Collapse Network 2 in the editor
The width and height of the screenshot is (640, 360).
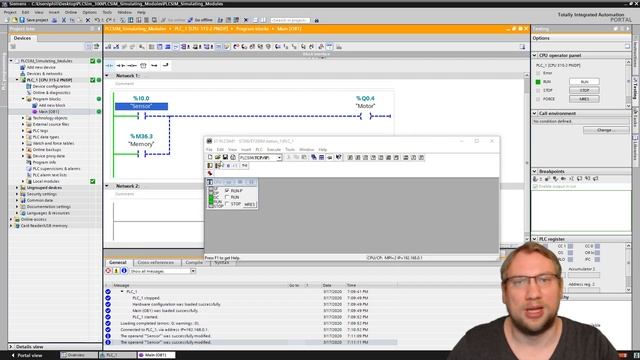107,186
